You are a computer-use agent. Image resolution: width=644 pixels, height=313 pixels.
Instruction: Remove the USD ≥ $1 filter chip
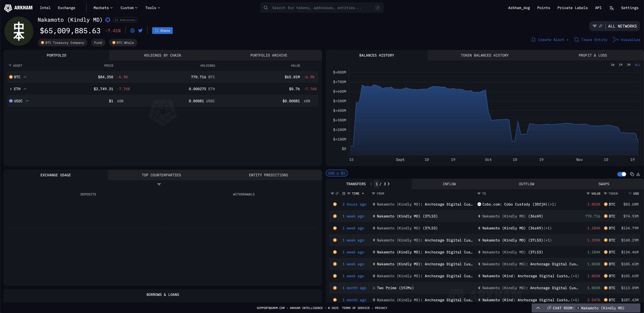[338, 173]
